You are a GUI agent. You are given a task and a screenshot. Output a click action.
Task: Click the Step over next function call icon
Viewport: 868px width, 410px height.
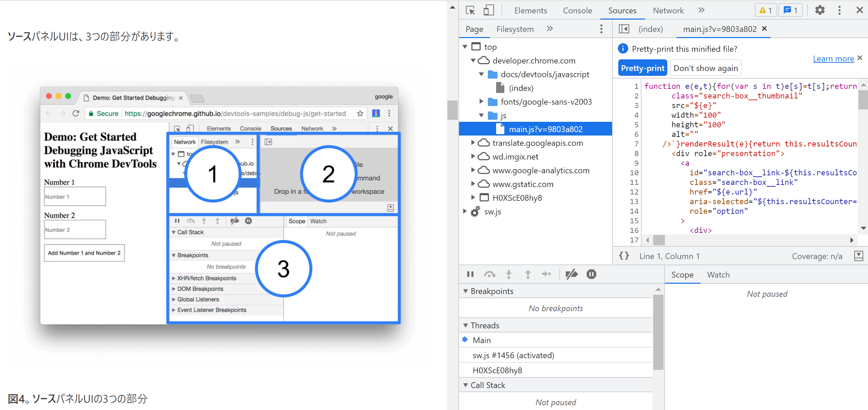point(490,274)
